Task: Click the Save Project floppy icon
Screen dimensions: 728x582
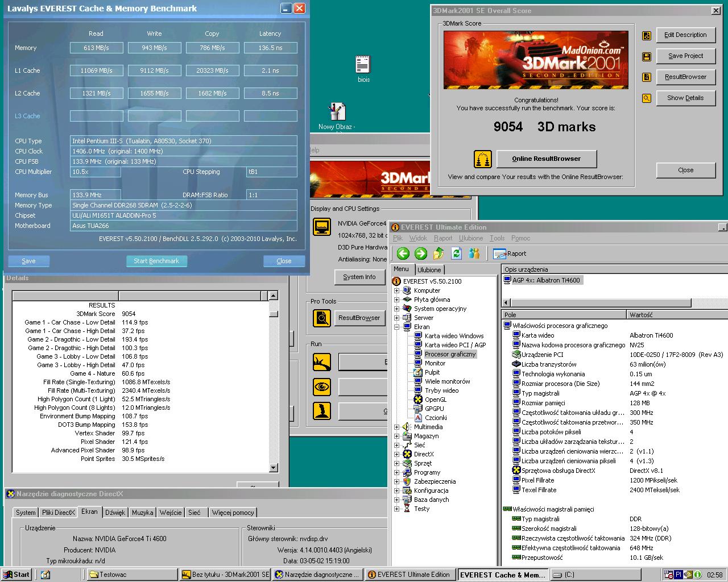Action: (647, 56)
